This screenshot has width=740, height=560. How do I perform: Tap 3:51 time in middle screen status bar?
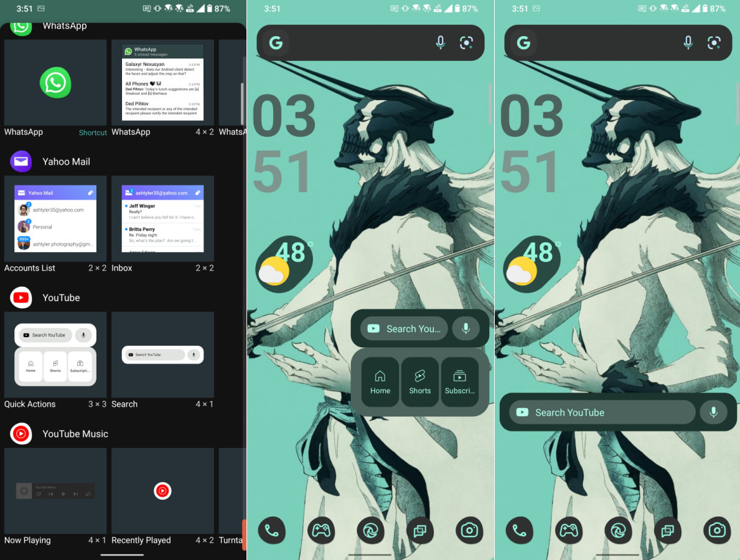[272, 9]
